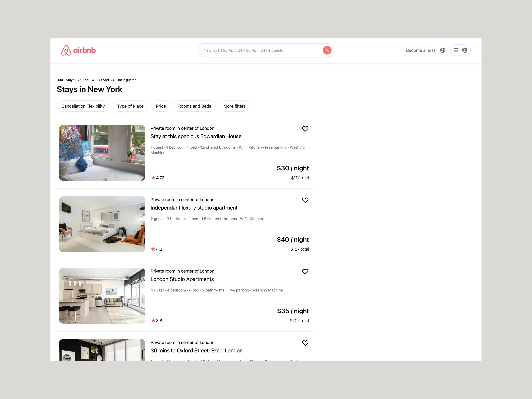Open London Studio Apartments photo

(102, 296)
